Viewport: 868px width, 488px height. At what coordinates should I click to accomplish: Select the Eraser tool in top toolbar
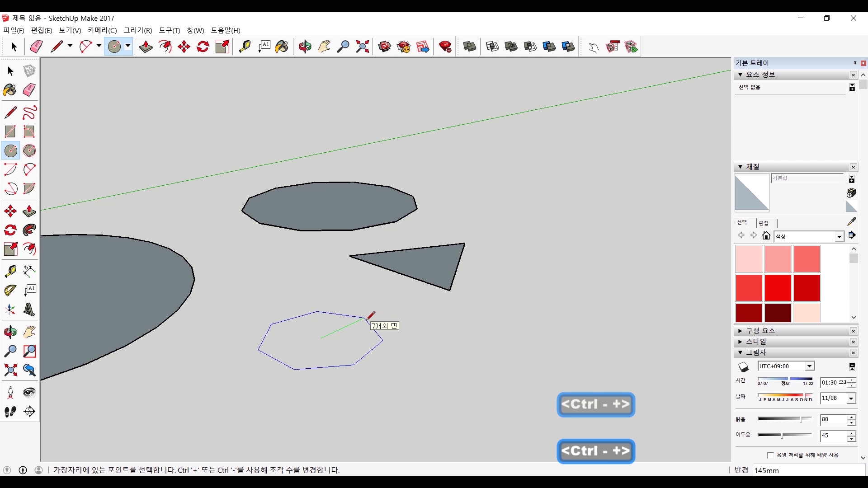click(x=36, y=47)
